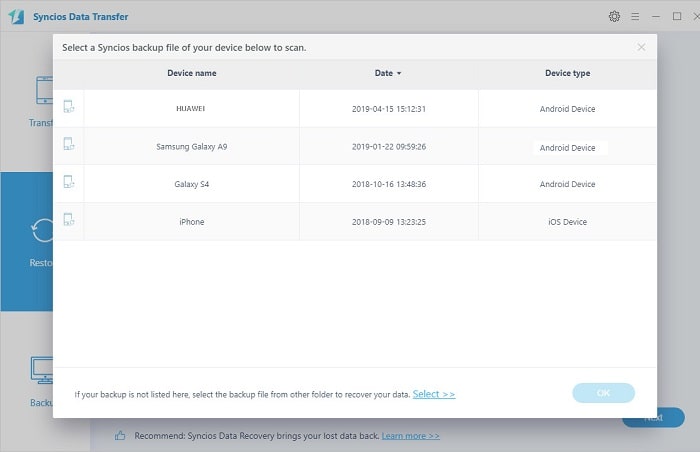This screenshot has height=452, width=700.
Task: Close the backup selection dialog
Action: (641, 47)
